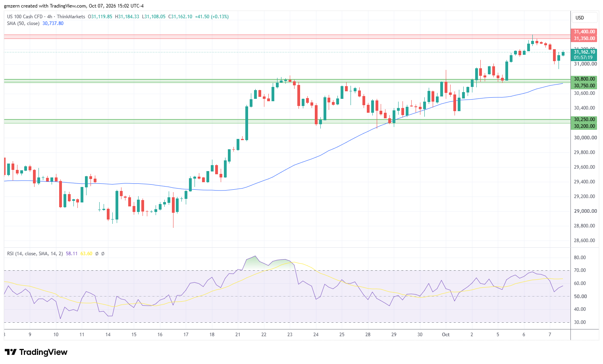
Task: Select the 30,250.00 support price label
Action: pyautogui.click(x=584, y=119)
